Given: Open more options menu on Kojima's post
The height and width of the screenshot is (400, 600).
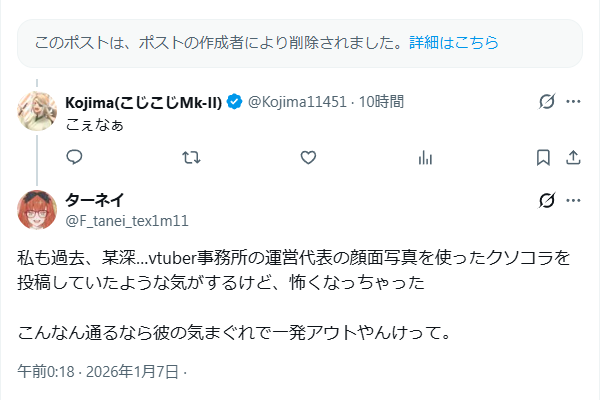Looking at the screenshot, I should [573, 101].
